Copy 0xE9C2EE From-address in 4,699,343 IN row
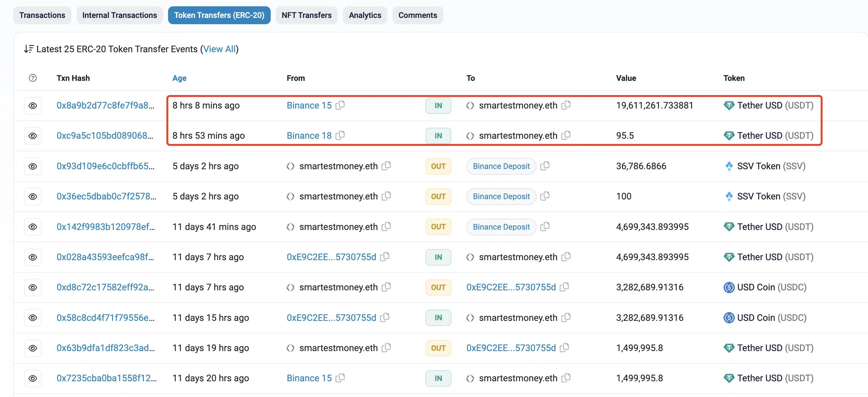This screenshot has width=868, height=397. (385, 257)
